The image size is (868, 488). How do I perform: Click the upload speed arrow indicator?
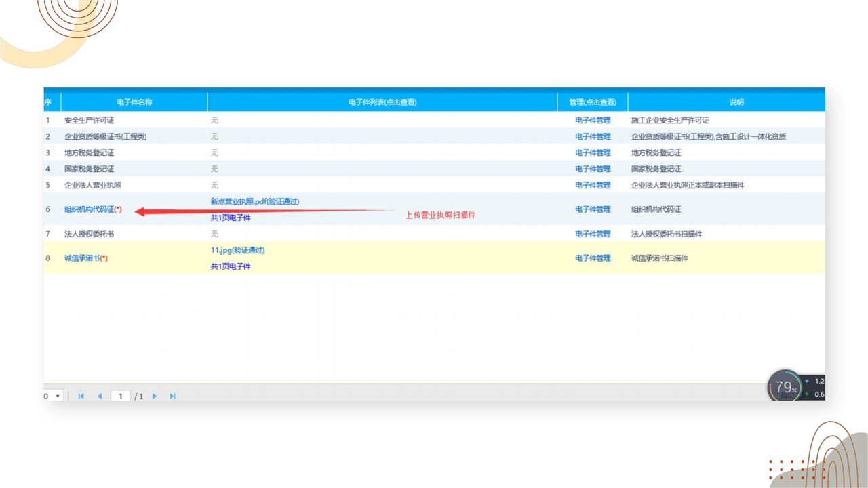pos(806,381)
